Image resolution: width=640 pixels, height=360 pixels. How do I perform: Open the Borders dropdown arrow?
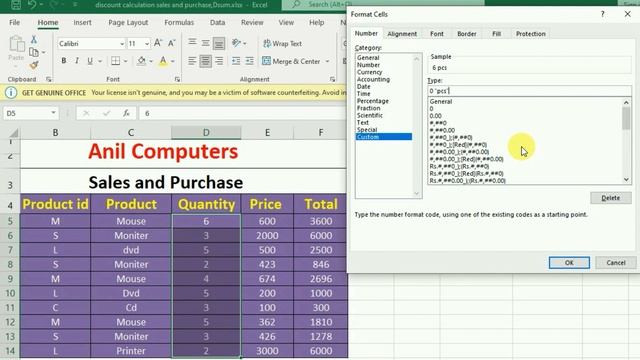(125, 61)
